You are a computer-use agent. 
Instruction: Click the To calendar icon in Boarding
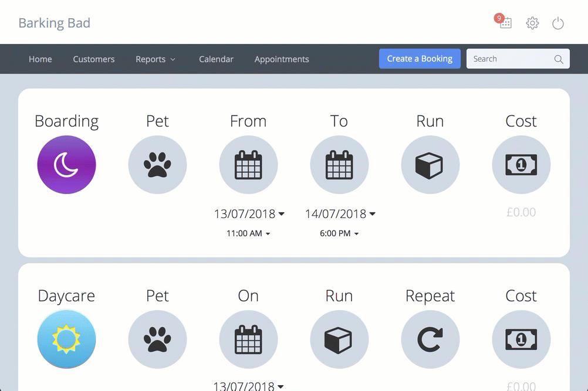(x=339, y=165)
